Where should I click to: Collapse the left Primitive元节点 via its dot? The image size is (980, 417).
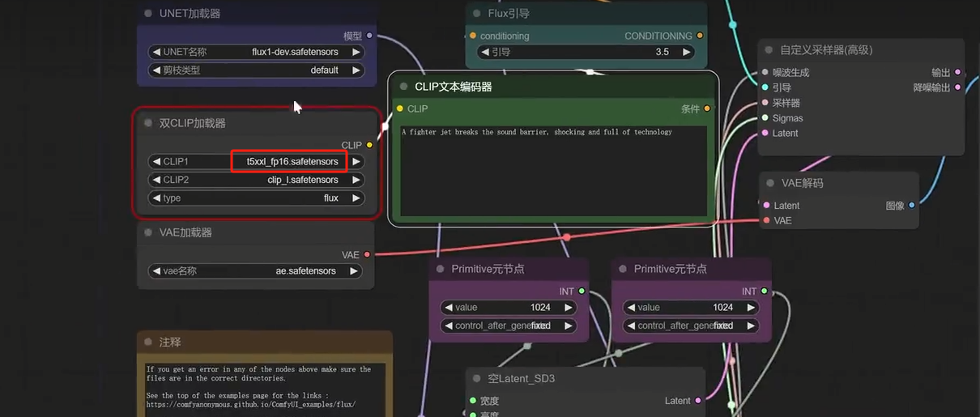coord(441,269)
